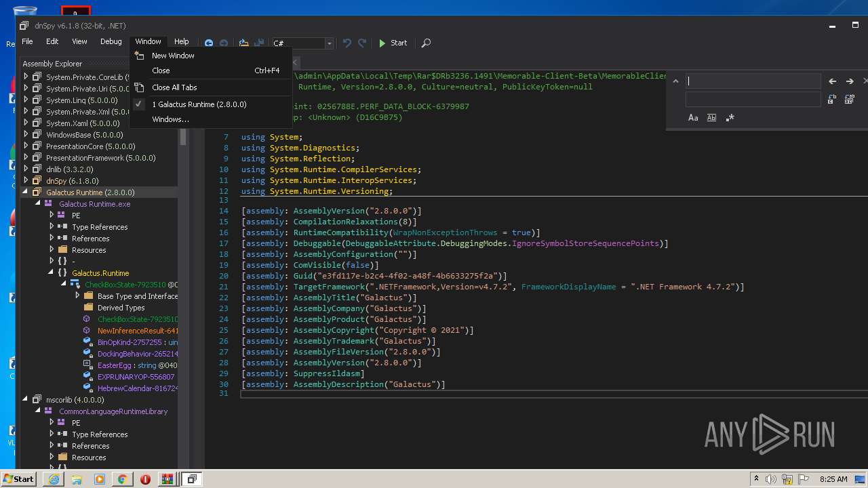This screenshot has width=868, height=488.
Task: Select Close All Tabs menu entry
Action: (210, 87)
